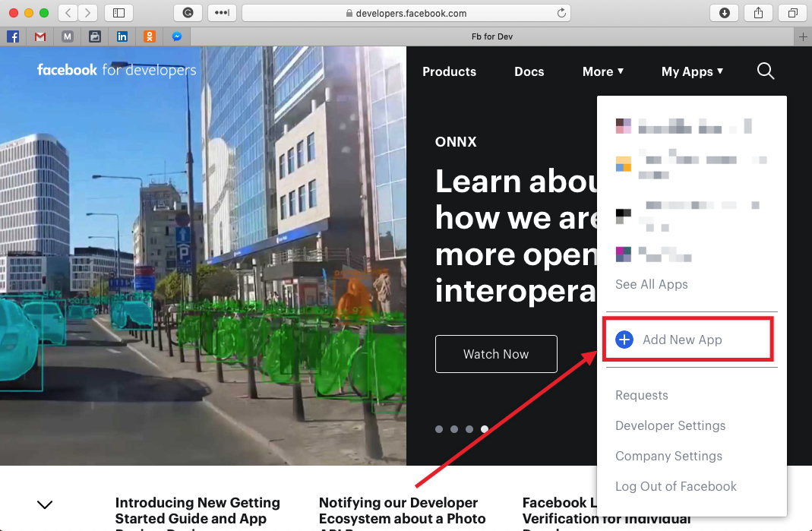
Task: Select the first carousel dot
Action: point(439,429)
